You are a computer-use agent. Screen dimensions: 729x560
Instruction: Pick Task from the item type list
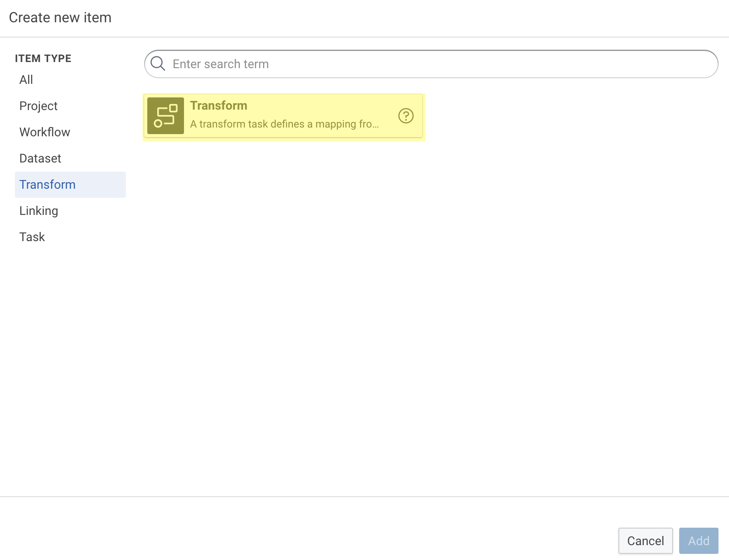tap(32, 237)
